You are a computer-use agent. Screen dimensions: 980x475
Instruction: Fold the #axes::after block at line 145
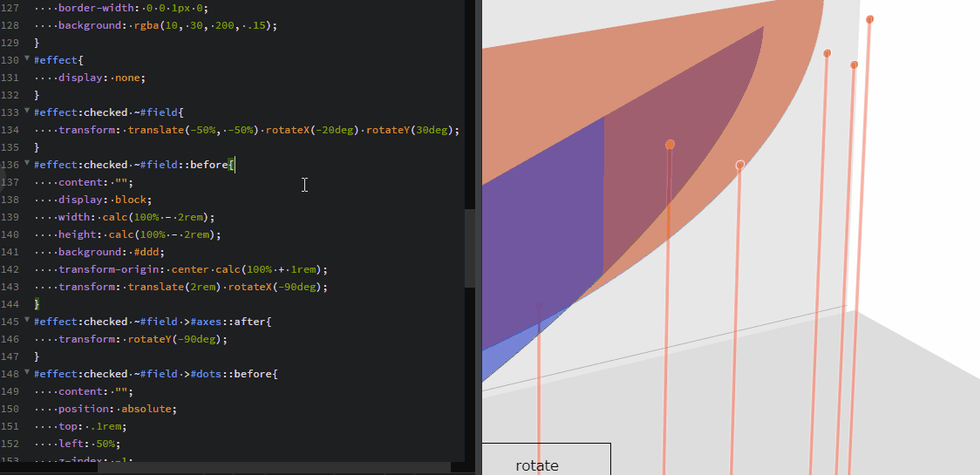point(27,321)
